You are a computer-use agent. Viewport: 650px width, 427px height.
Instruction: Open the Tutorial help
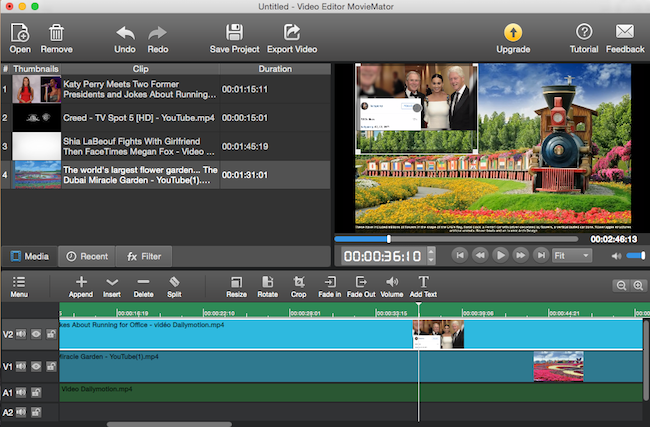click(x=584, y=38)
